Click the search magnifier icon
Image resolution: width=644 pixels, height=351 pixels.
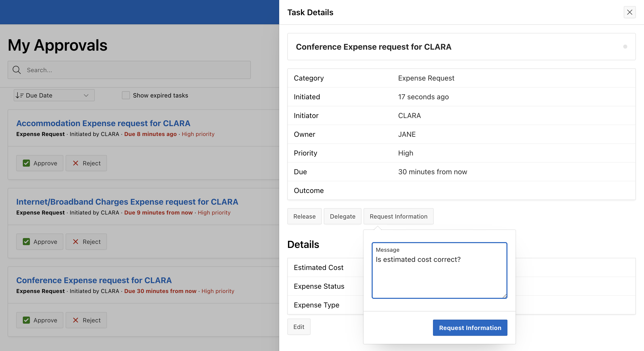click(17, 70)
